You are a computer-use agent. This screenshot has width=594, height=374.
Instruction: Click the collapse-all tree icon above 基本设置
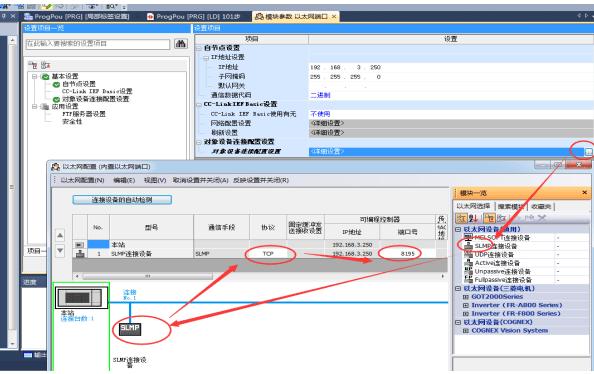[x=45, y=65]
